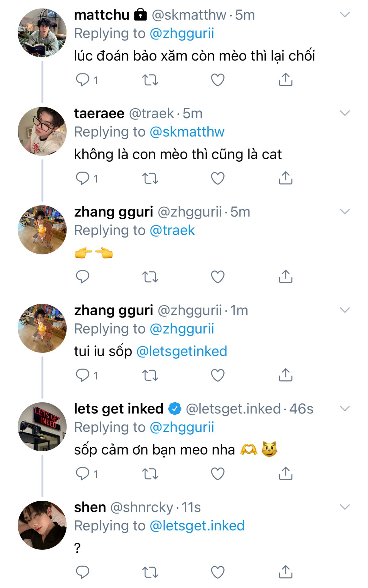This screenshot has width=368, height=588.
Task: Open the chevron menu on shen's tweet
Action: [x=345, y=507]
